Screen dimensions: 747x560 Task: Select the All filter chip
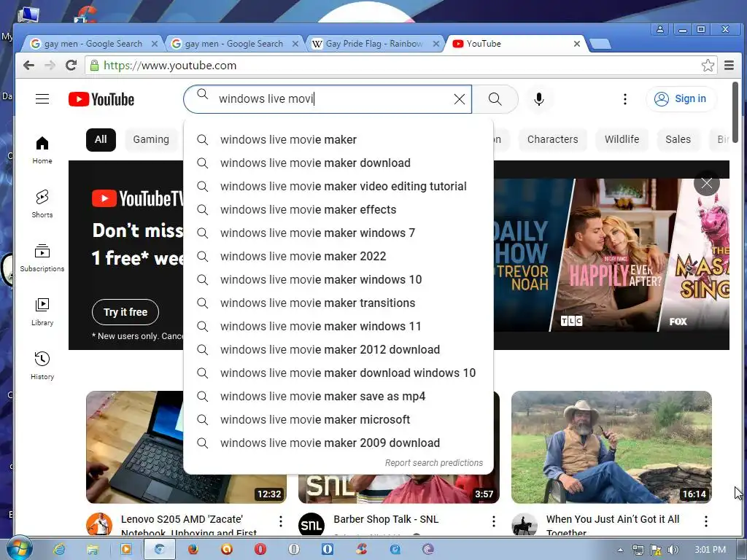tap(101, 139)
